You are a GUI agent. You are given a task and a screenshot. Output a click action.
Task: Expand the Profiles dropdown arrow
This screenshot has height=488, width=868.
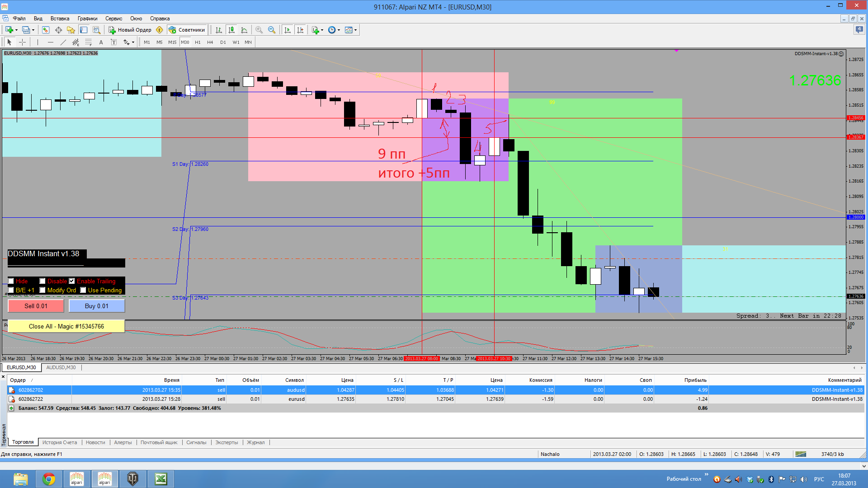coord(33,30)
